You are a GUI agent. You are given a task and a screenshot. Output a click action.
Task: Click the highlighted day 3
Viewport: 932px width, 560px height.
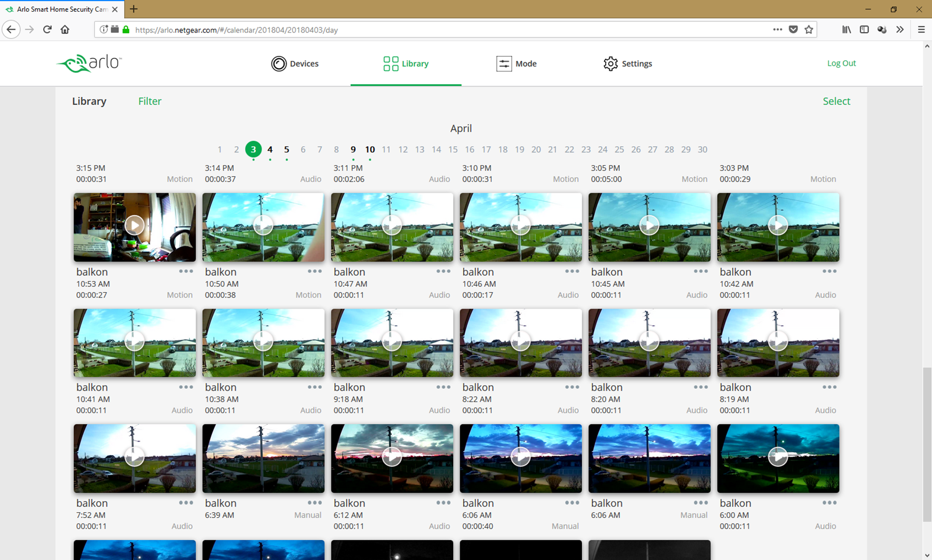click(253, 150)
